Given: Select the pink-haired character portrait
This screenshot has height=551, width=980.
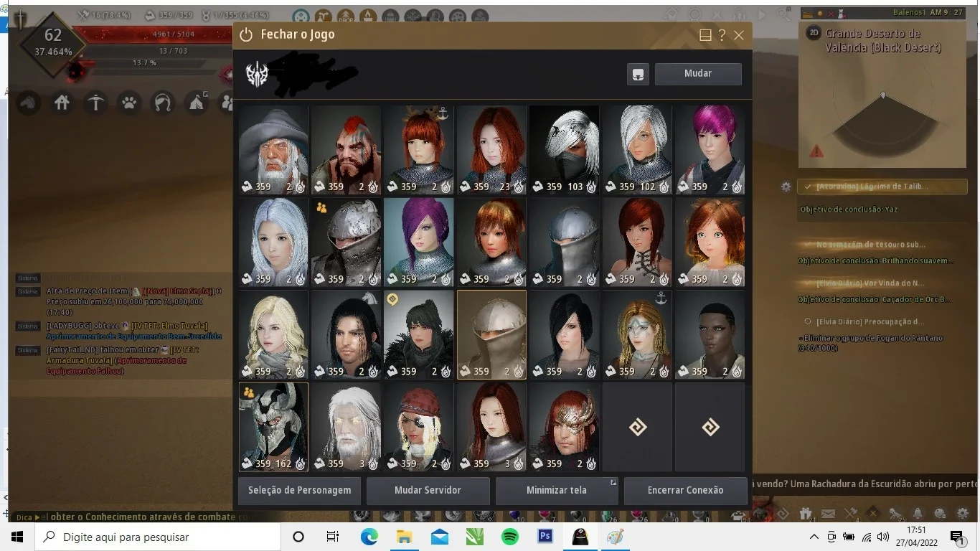Looking at the screenshot, I should click(x=710, y=150).
